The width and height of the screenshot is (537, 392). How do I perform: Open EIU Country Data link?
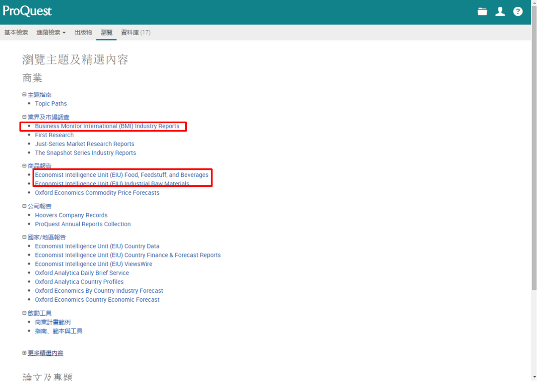point(97,246)
